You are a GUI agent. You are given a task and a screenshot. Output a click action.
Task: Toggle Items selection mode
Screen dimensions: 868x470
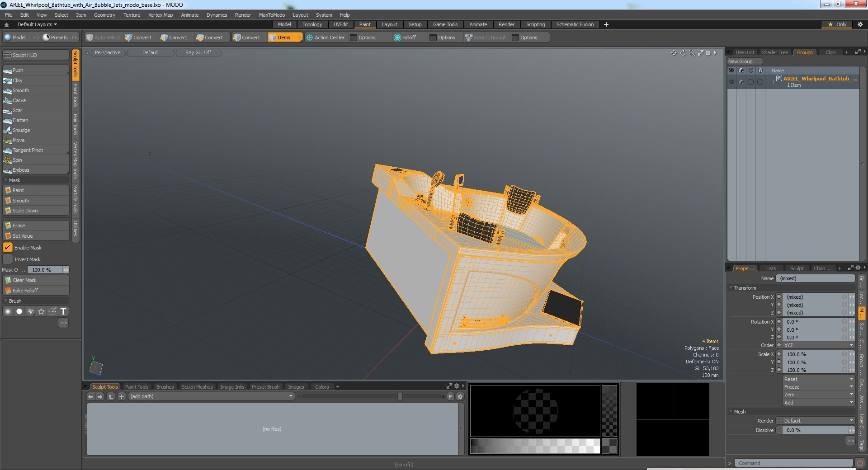[284, 38]
